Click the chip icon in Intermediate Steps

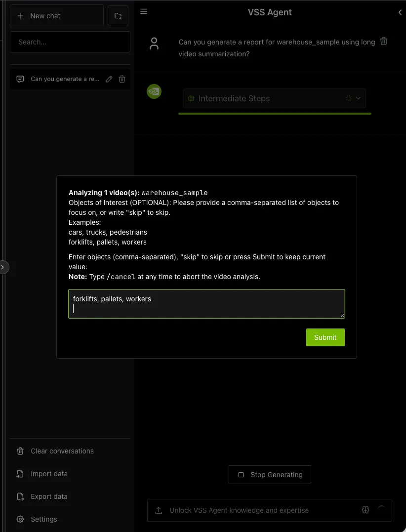[x=191, y=98]
